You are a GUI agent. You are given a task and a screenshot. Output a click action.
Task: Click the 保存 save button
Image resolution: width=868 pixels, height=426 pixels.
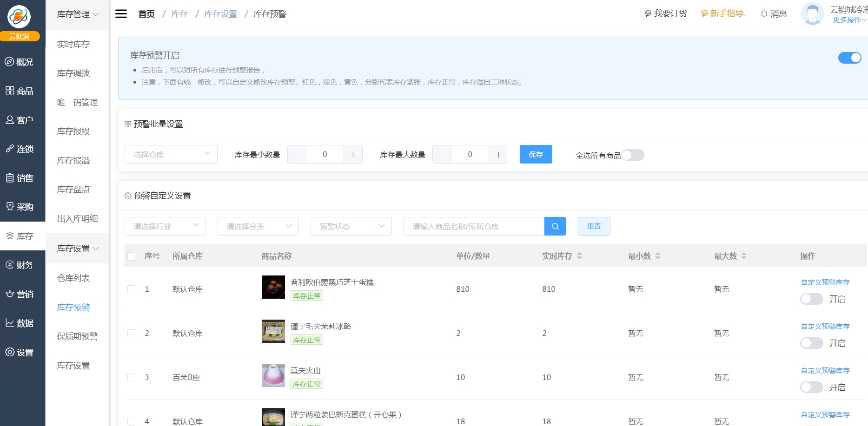coord(536,154)
